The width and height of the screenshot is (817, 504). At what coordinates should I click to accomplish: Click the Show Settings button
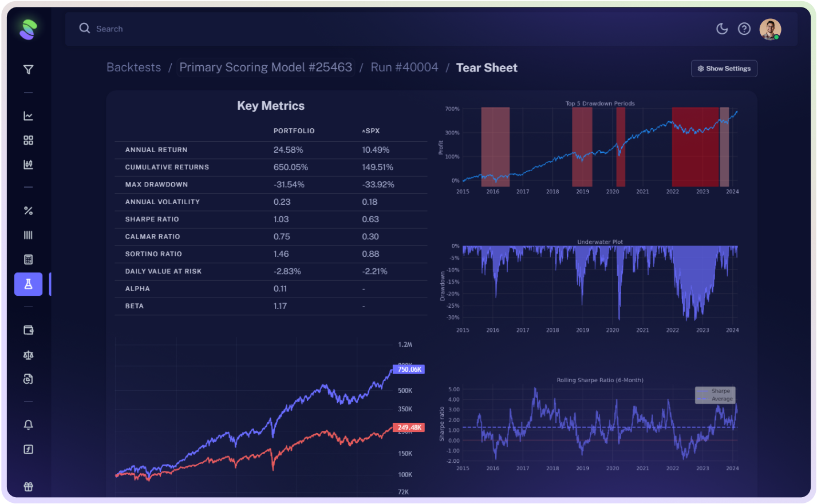click(x=724, y=68)
